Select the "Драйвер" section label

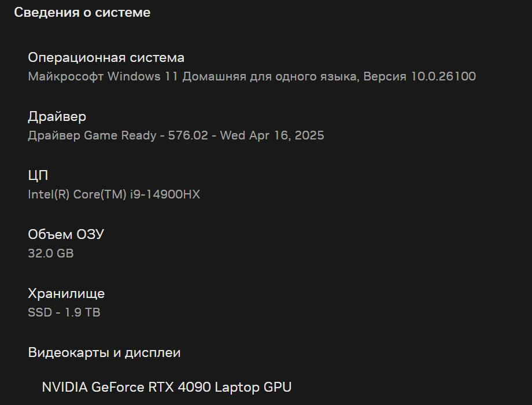point(57,117)
